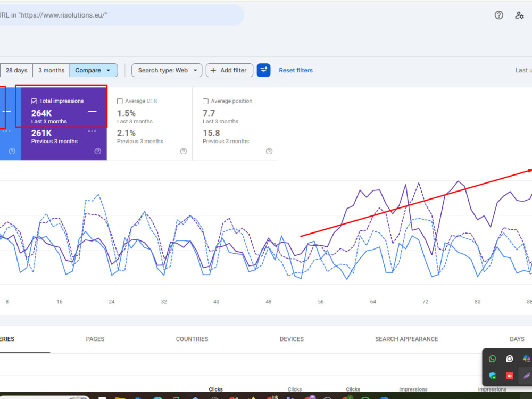Image resolution: width=532 pixels, height=399 pixels.
Task: Enable the Average CTR checkbox
Action: pyautogui.click(x=120, y=101)
